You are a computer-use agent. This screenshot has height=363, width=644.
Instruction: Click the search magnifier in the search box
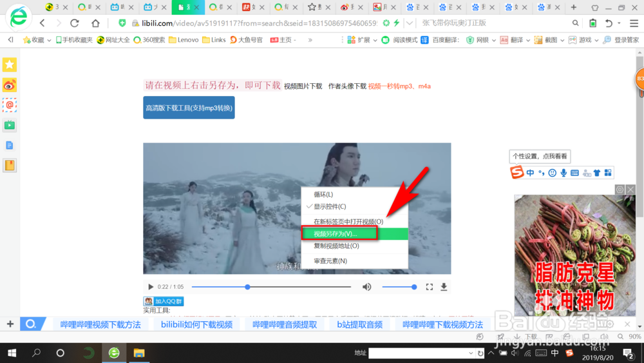[575, 23]
